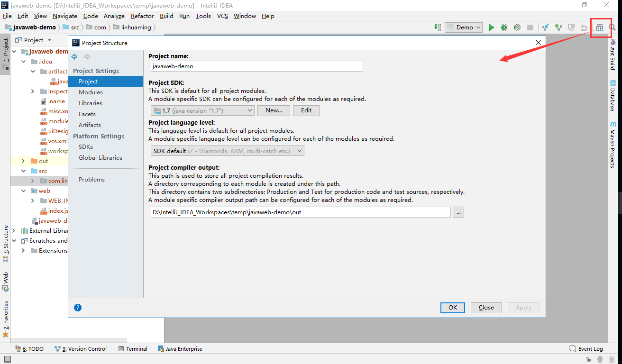Open the 2: Favorites side tab
This screenshot has width=622, height=364.
(6, 319)
